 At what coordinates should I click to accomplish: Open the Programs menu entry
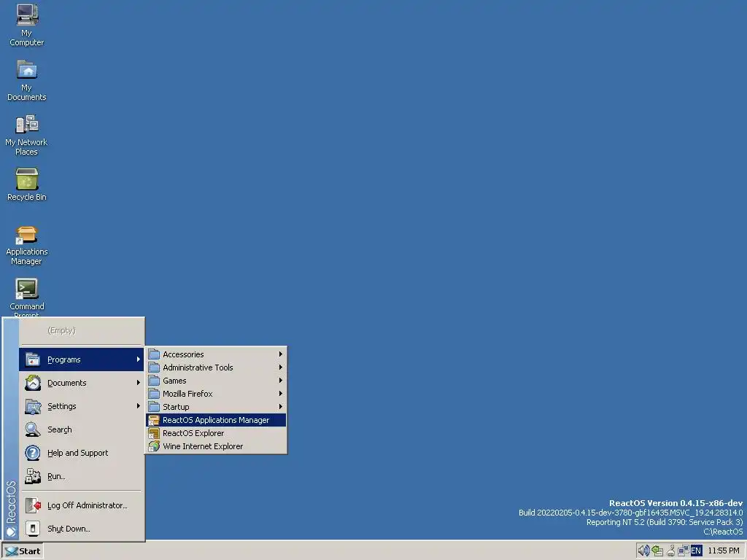point(82,359)
